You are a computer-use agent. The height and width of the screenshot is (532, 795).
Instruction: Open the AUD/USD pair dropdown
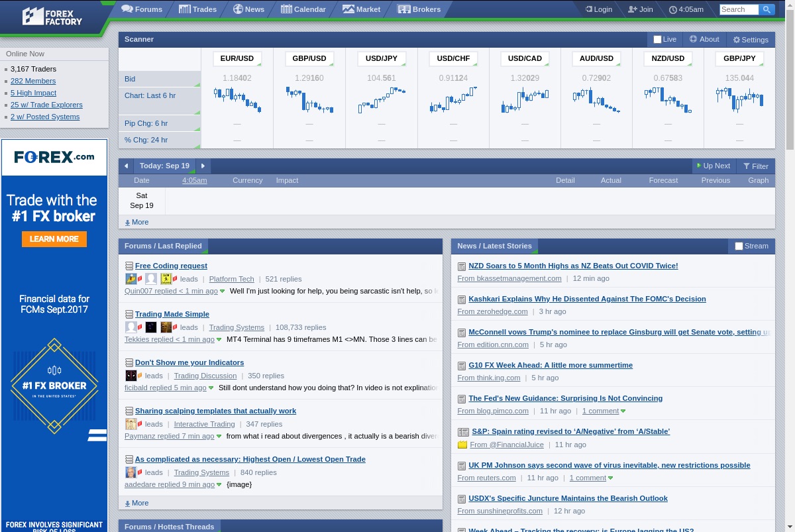[597, 58]
